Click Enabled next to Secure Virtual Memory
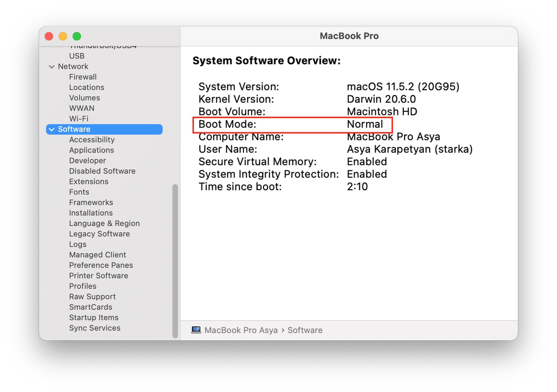Viewport: 557px width, 392px height. pos(367,162)
